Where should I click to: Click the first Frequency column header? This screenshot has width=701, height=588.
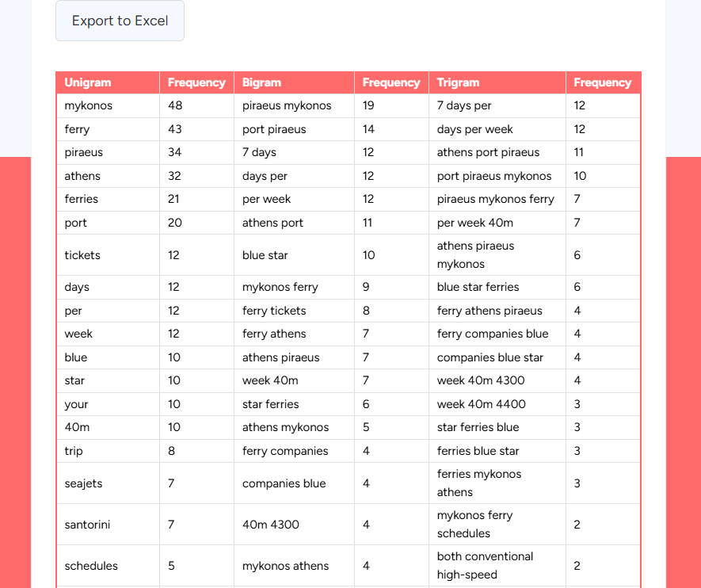tap(196, 82)
